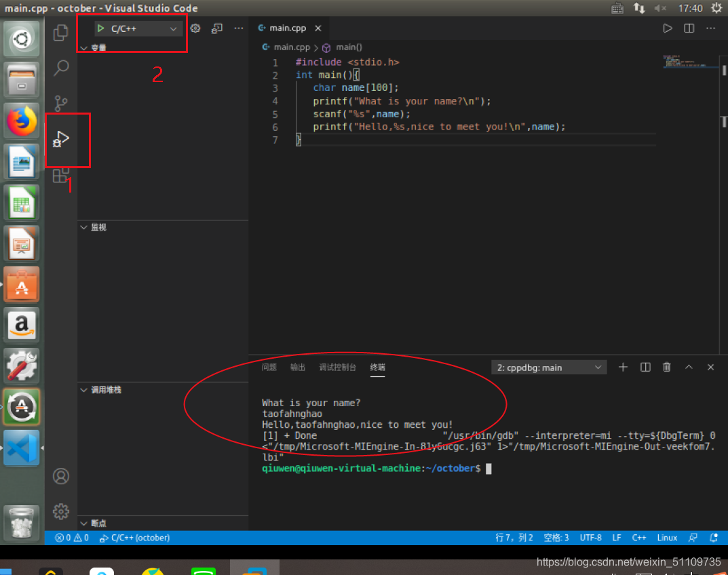The image size is (728, 575).
Task: Open the Amazon launcher in the dock
Action: (x=22, y=325)
